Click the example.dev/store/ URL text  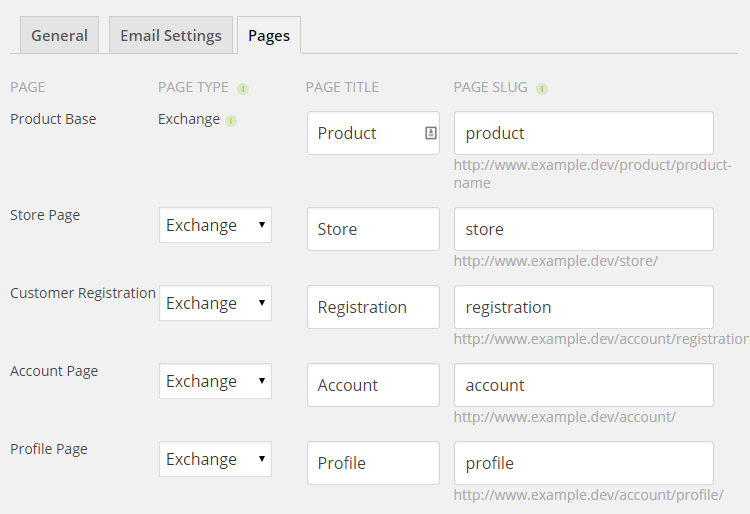point(556,261)
